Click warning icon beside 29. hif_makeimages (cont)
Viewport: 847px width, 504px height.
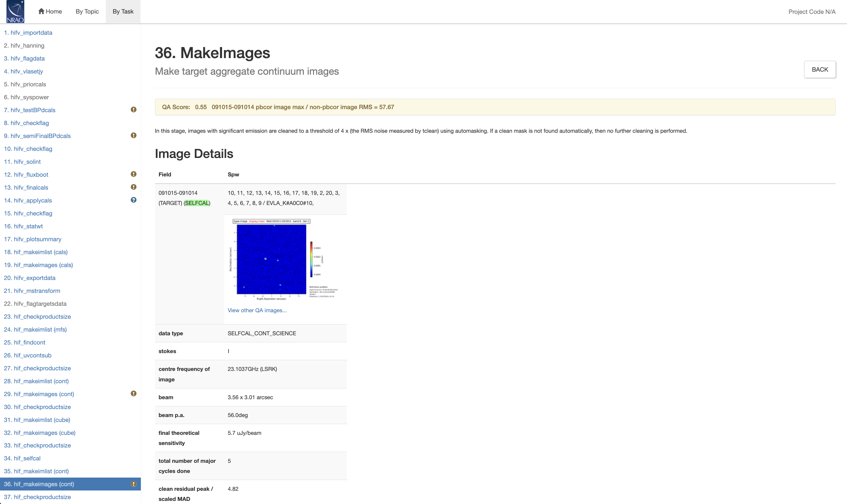tap(133, 394)
